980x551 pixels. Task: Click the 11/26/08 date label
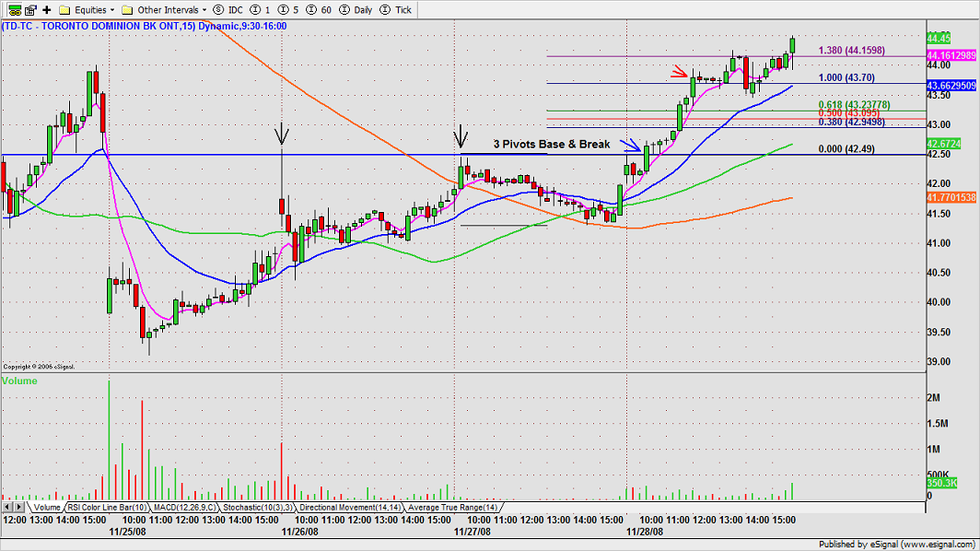(x=300, y=532)
